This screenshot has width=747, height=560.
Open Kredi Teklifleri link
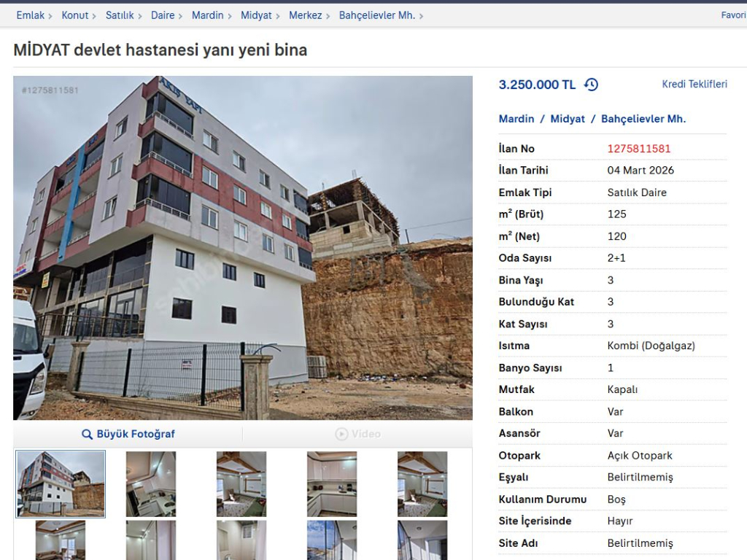point(694,84)
